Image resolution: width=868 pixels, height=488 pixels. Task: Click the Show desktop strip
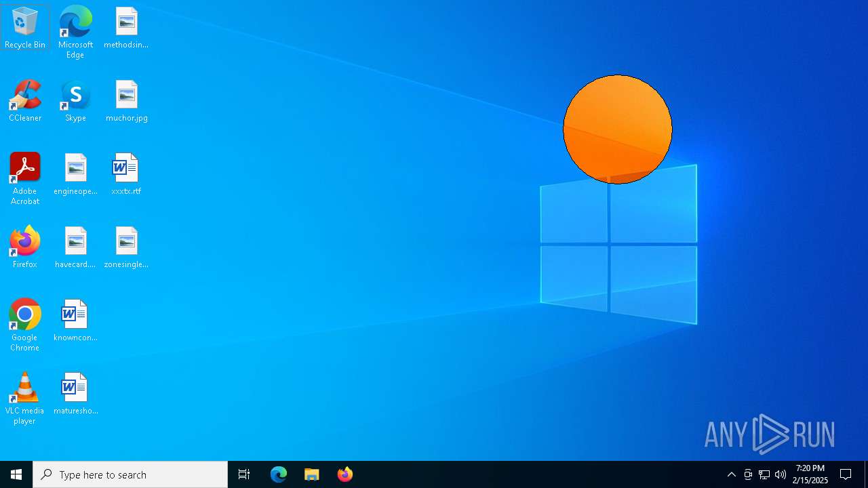point(866,474)
